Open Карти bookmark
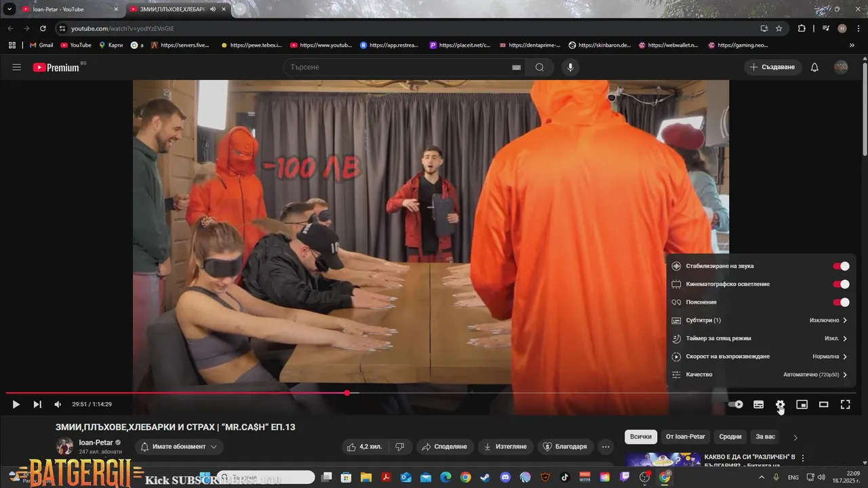 tap(111, 45)
